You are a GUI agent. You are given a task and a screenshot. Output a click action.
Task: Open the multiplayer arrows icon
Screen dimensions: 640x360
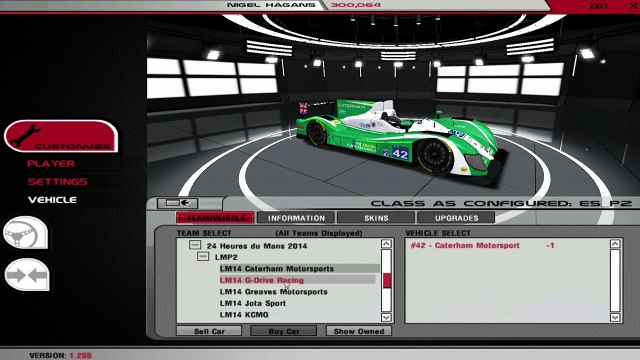27,275
